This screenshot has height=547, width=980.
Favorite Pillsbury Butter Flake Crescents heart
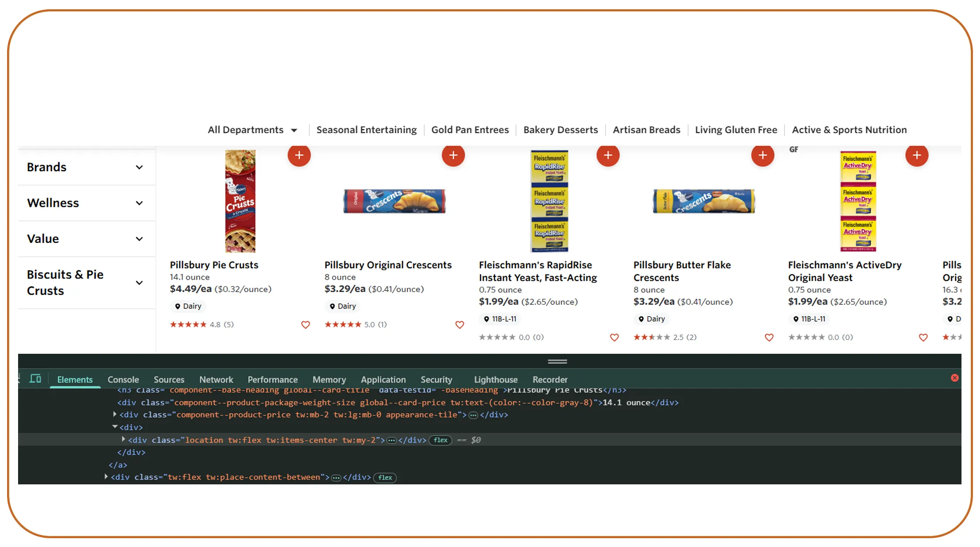769,337
